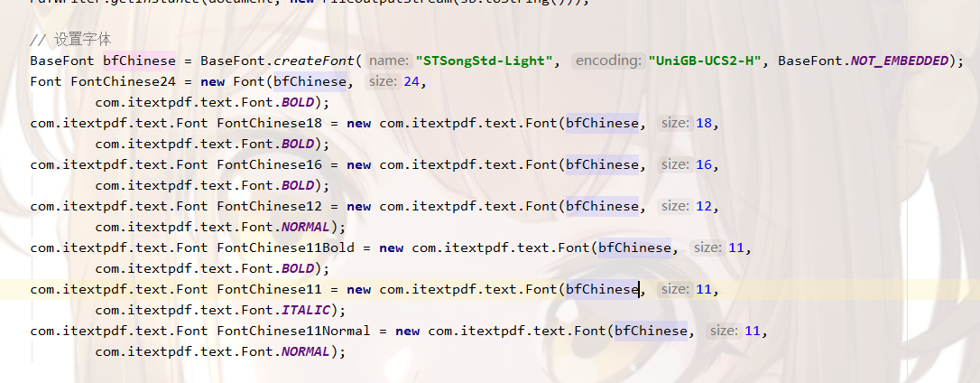The height and width of the screenshot is (383, 980).
Task: Click the FontChinese11Bold variable name
Action: coord(286,248)
